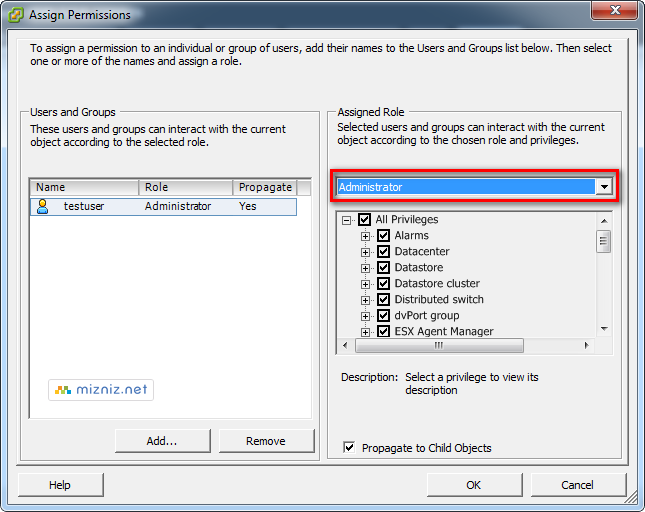Click the Add... button
The width and height of the screenshot is (645, 512).
pos(162,441)
